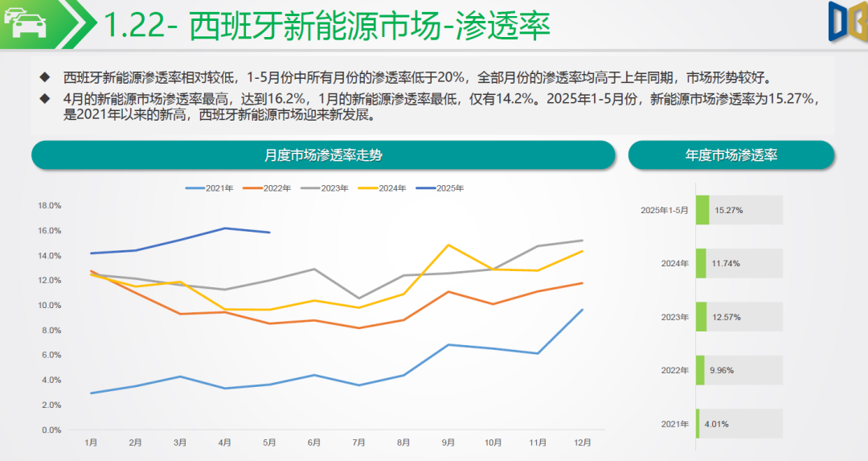The width and height of the screenshot is (868, 461).
Task: Click the 4.0% y-axis label
Action: click(x=51, y=380)
